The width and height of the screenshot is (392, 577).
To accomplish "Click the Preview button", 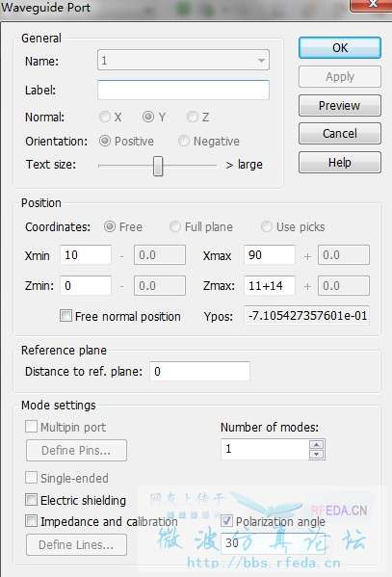I will click(x=339, y=106).
